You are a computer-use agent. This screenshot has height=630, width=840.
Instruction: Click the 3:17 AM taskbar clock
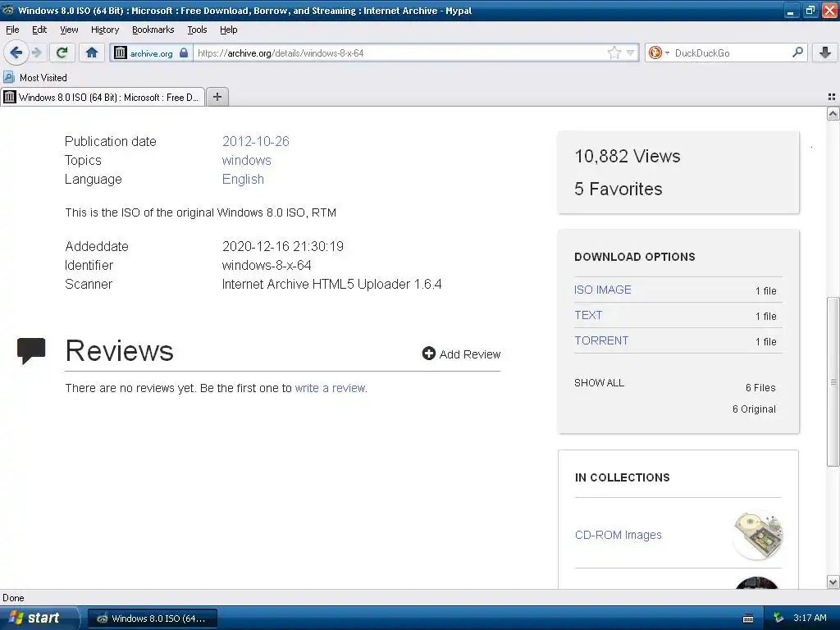click(x=810, y=618)
